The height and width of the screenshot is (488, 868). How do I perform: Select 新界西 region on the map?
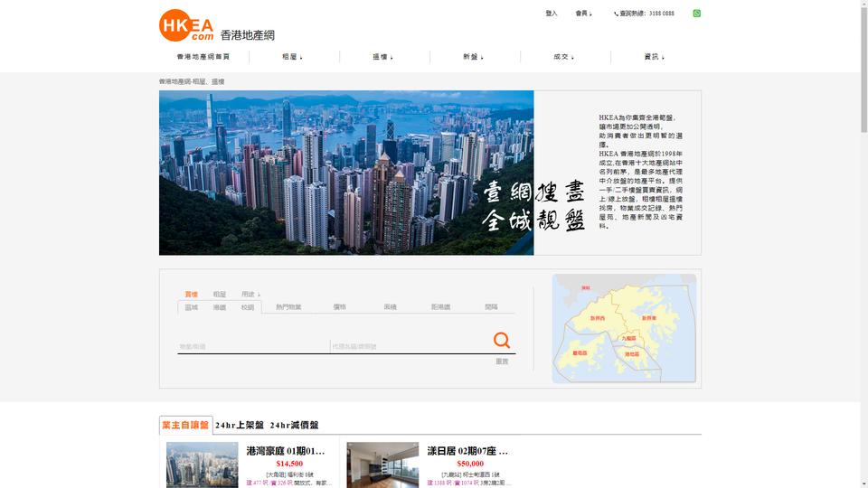[x=598, y=318]
